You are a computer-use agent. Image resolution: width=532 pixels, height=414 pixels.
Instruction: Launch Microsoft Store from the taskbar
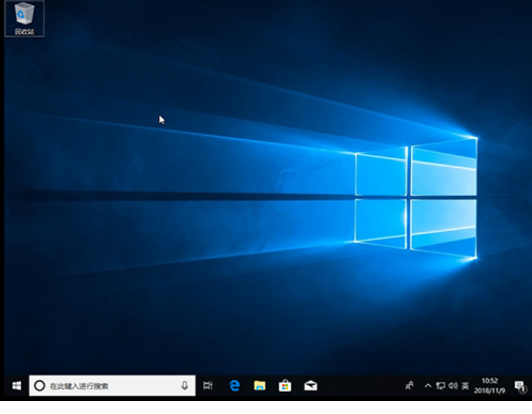click(285, 385)
